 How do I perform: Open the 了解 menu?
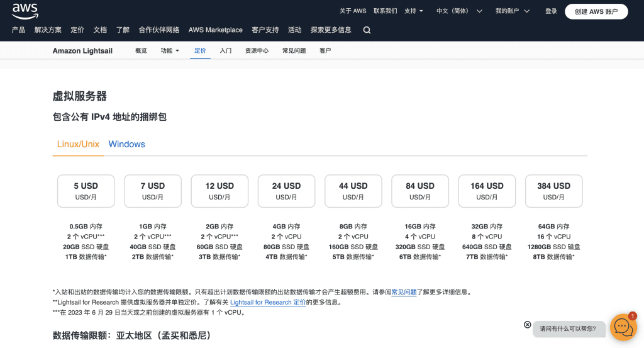[x=123, y=30]
